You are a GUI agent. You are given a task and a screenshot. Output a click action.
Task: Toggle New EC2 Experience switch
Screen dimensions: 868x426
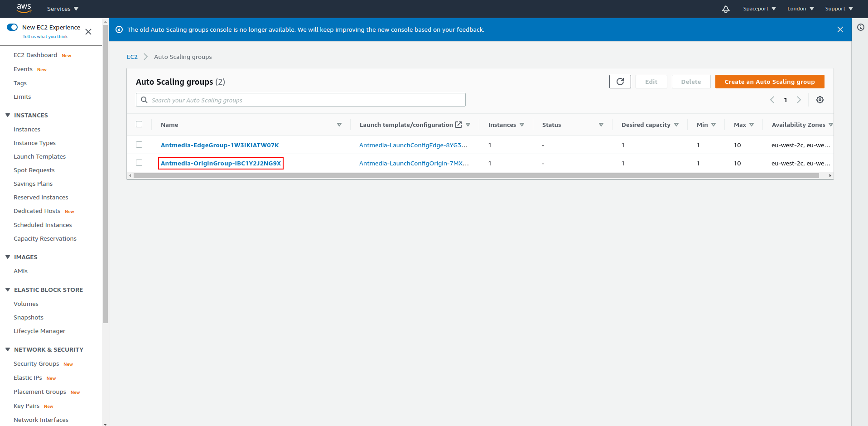click(12, 27)
